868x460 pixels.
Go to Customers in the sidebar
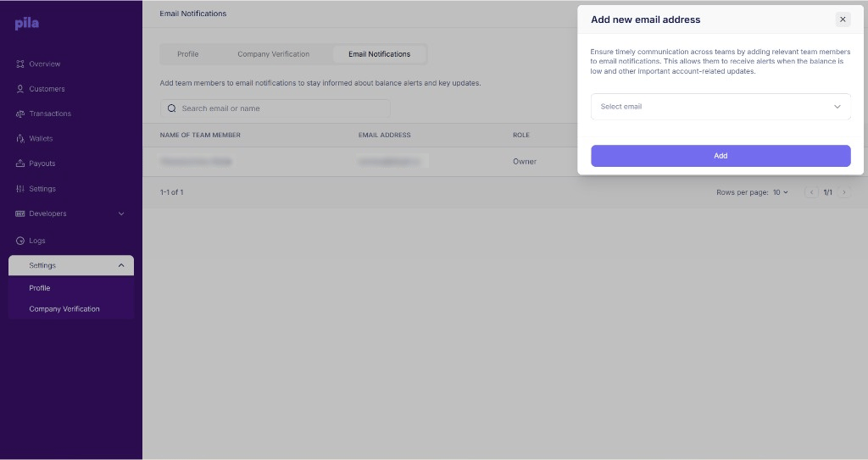[x=47, y=89]
